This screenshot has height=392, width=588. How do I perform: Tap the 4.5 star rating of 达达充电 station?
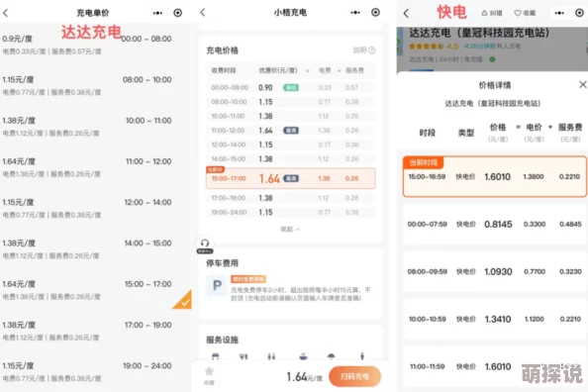(434, 47)
